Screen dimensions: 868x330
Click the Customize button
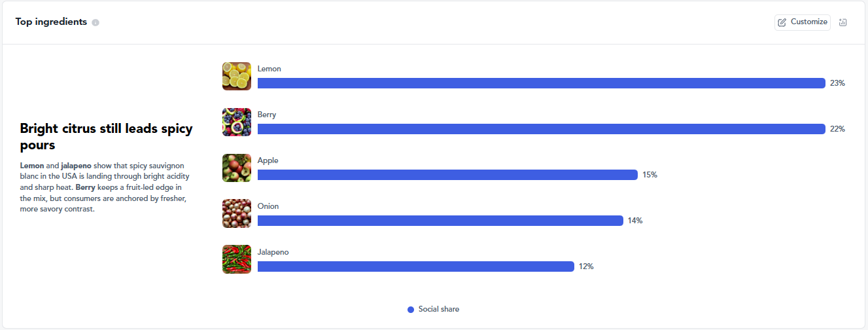pos(803,22)
